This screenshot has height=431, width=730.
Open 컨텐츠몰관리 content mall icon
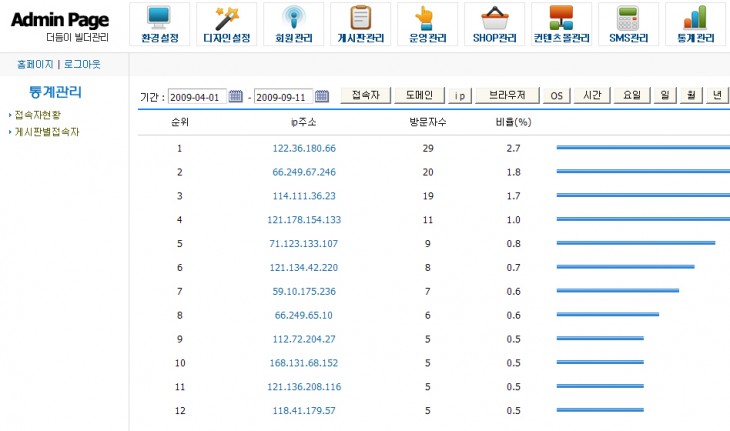(560, 18)
